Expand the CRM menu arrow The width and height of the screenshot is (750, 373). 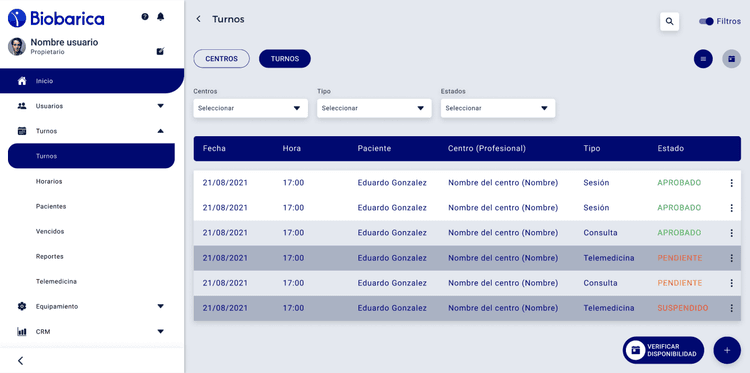coord(161,331)
